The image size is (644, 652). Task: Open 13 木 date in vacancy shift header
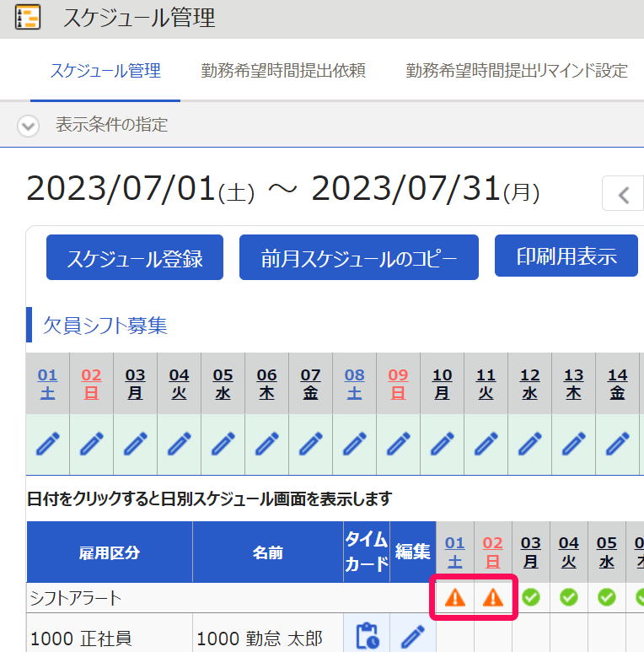574,384
